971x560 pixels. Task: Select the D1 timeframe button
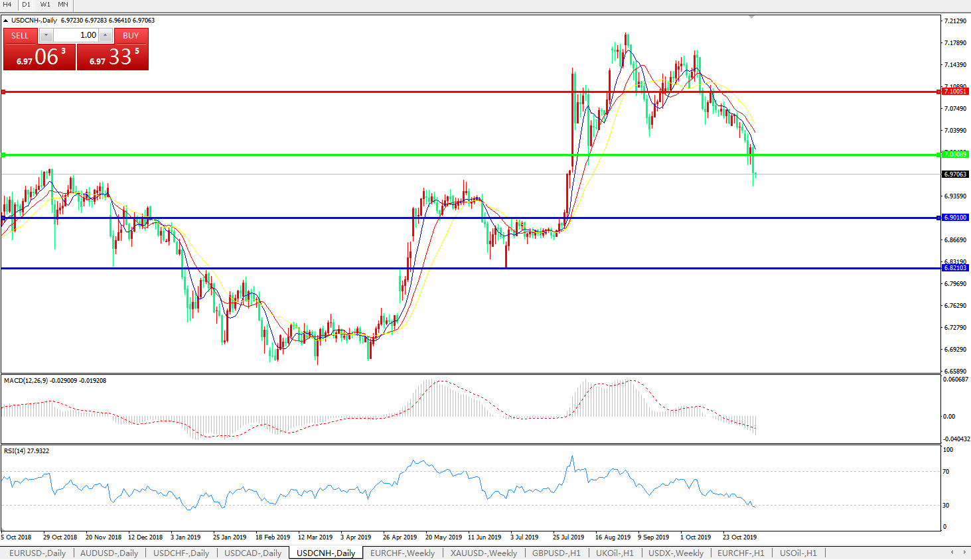click(x=26, y=5)
